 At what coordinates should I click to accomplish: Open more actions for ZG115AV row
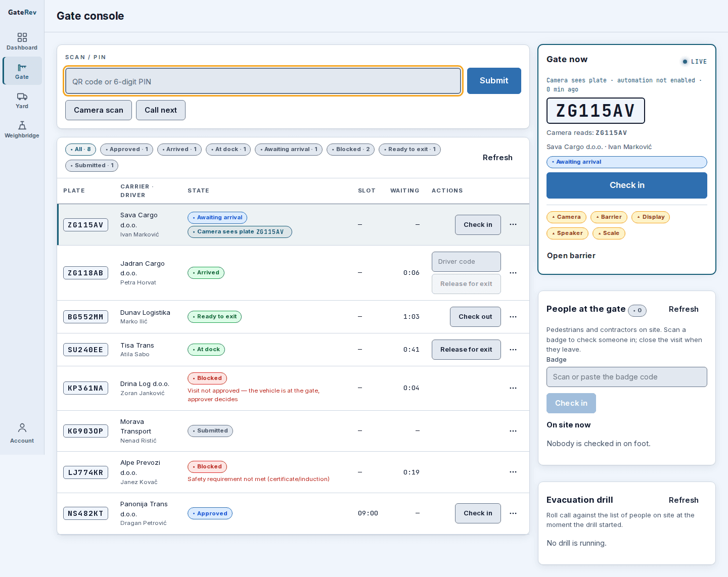pyautogui.click(x=513, y=225)
